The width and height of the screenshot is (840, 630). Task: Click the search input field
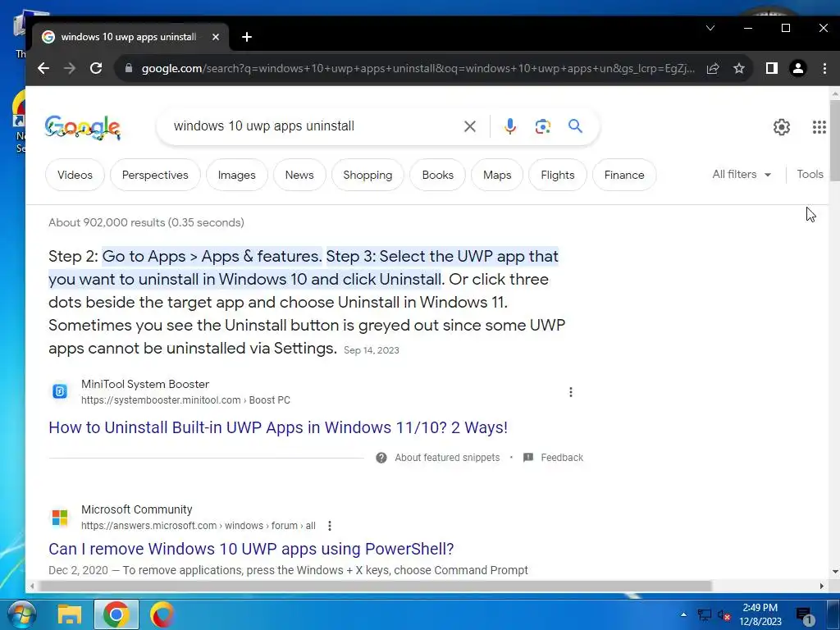[x=316, y=126]
